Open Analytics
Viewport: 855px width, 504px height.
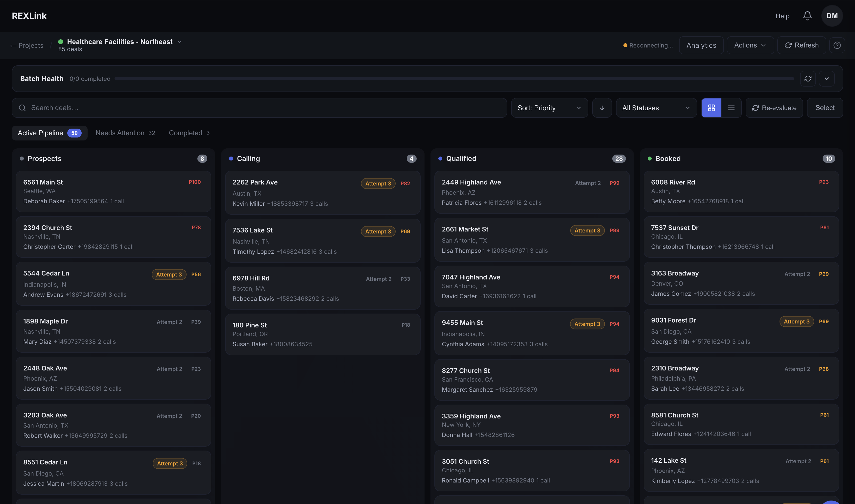click(701, 45)
